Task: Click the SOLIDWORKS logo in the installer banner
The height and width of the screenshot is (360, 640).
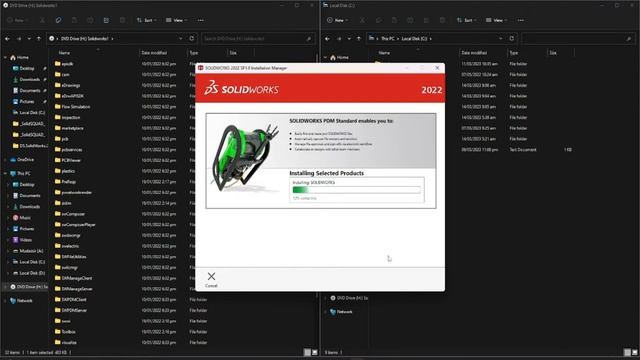Action: click(x=242, y=89)
